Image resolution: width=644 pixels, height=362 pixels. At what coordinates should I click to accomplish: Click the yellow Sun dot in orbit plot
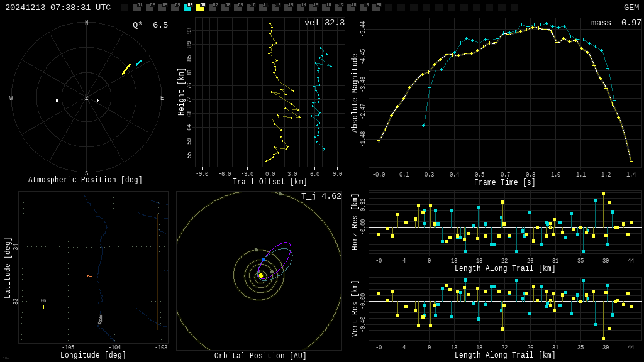(260, 275)
